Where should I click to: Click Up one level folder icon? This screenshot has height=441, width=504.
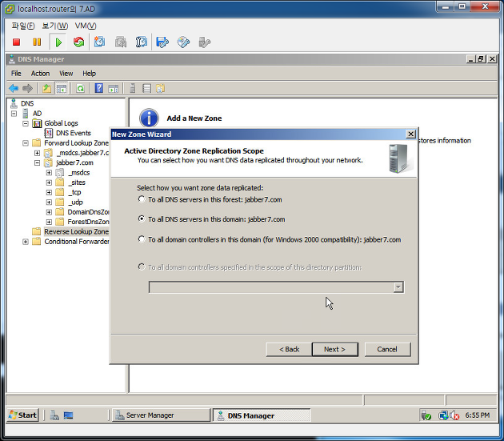click(47, 88)
